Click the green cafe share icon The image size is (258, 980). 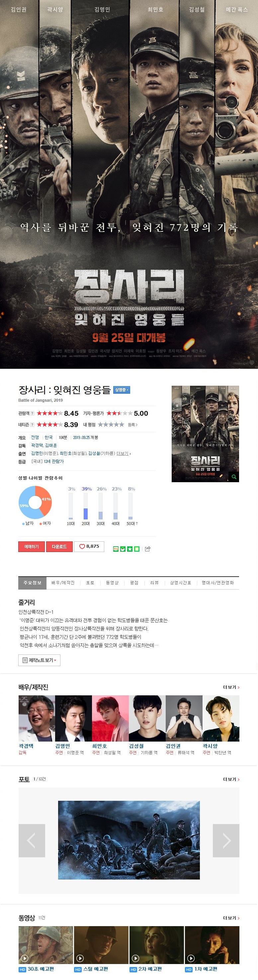click(x=123, y=549)
